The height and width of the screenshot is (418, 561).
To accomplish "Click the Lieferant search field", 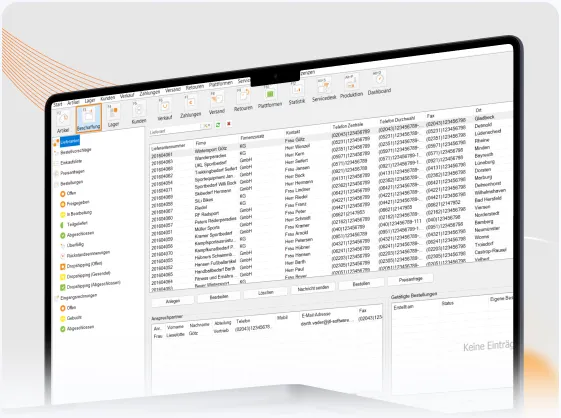I will (x=175, y=129).
